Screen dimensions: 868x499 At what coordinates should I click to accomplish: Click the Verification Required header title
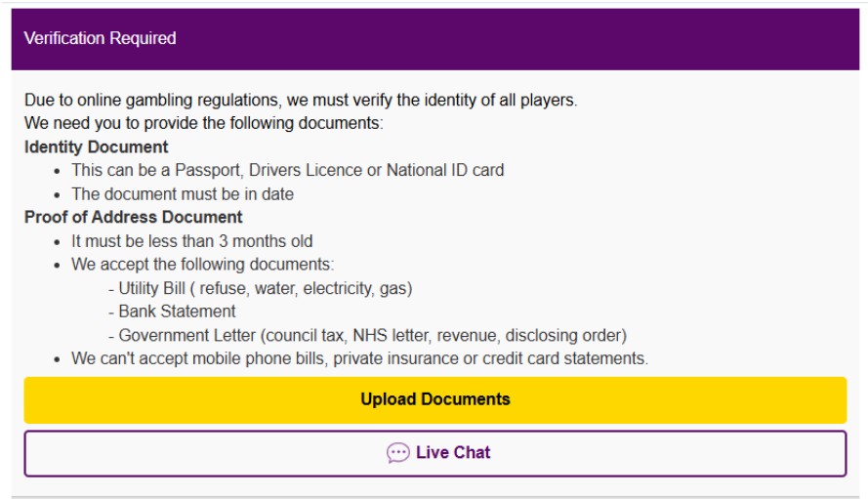[100, 38]
